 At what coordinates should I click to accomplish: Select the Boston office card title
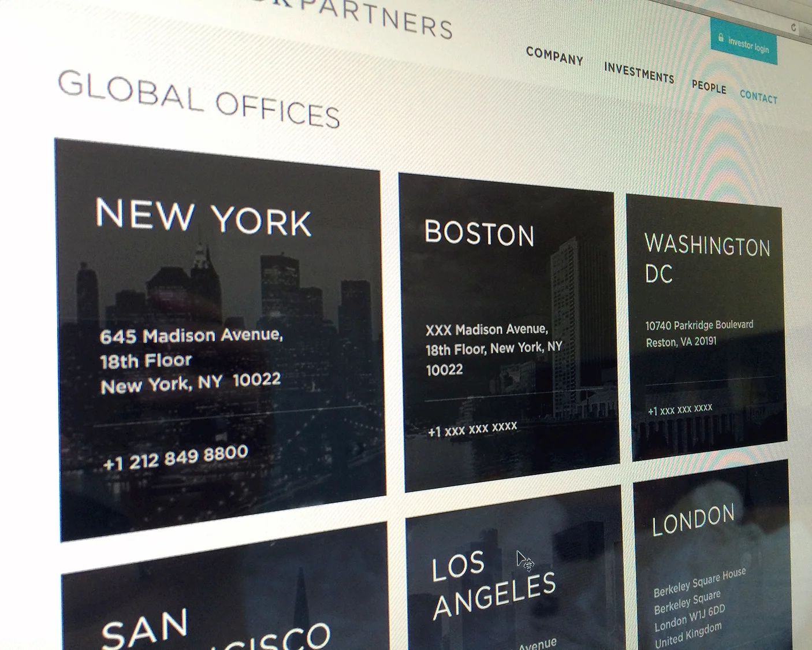tap(479, 233)
